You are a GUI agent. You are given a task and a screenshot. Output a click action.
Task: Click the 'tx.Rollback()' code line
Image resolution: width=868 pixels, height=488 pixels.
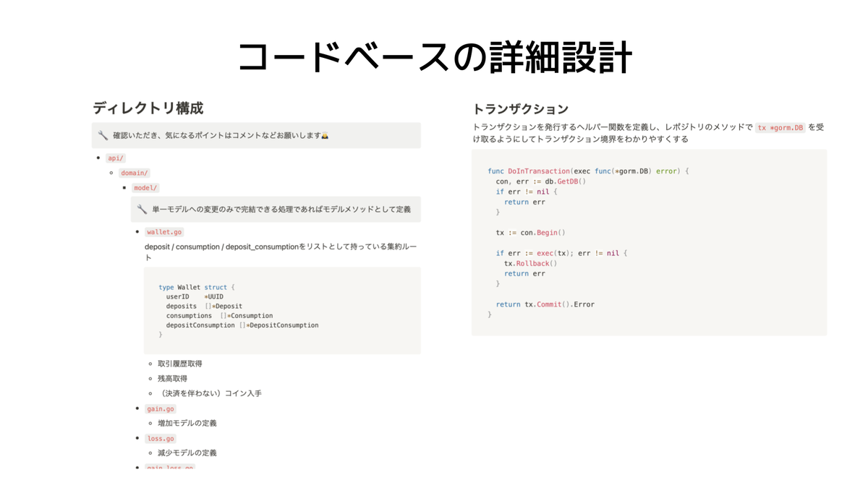531,263
